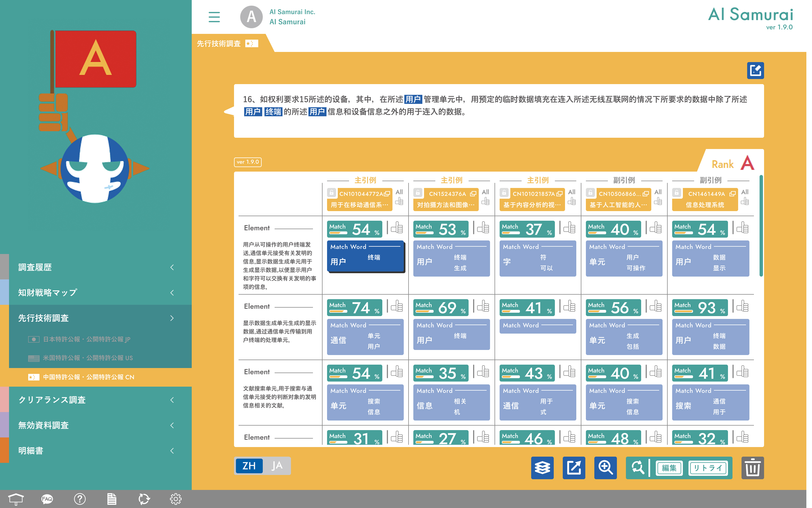Click the lock icon beside CN1461449A
Image resolution: width=812 pixels, height=508 pixels.
(677, 193)
